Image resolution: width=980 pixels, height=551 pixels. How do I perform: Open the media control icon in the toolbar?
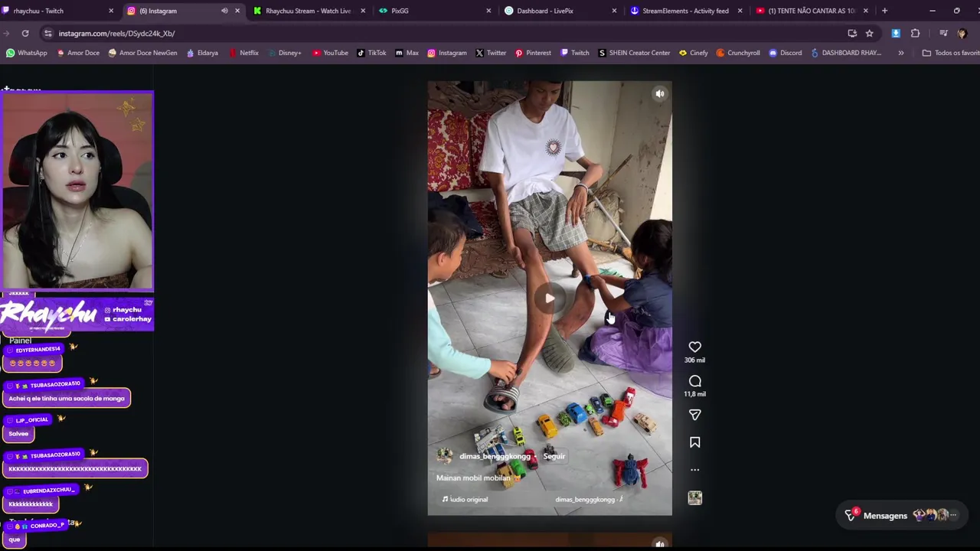click(x=943, y=33)
